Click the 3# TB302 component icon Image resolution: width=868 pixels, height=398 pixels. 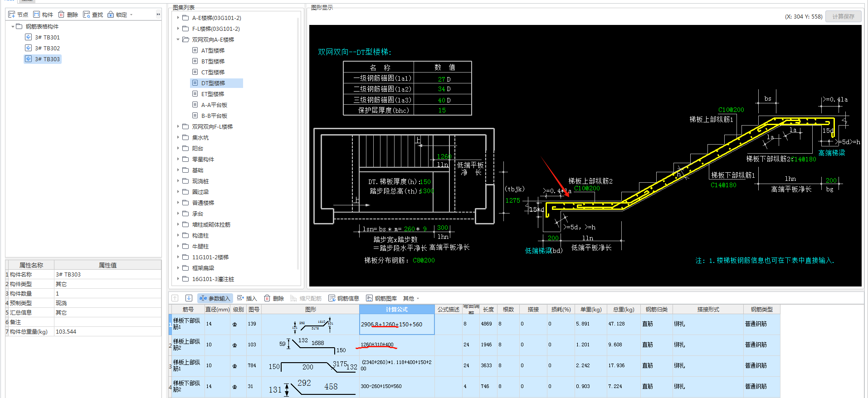click(x=28, y=48)
